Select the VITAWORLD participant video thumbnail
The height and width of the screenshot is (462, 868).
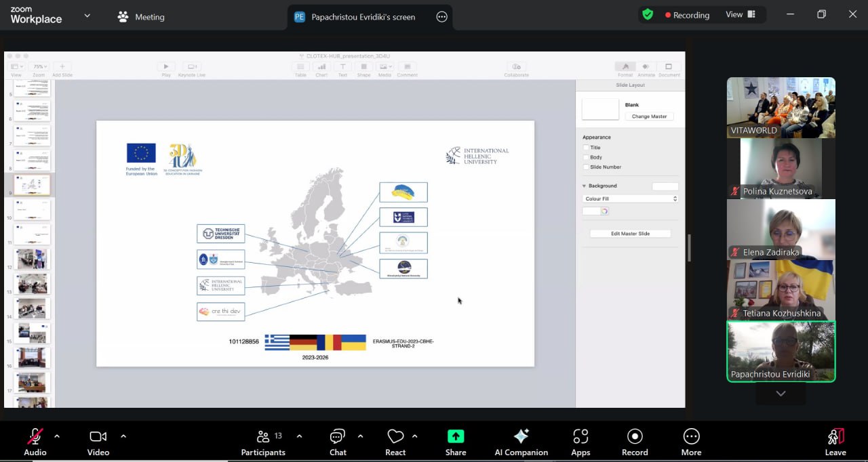pos(781,107)
